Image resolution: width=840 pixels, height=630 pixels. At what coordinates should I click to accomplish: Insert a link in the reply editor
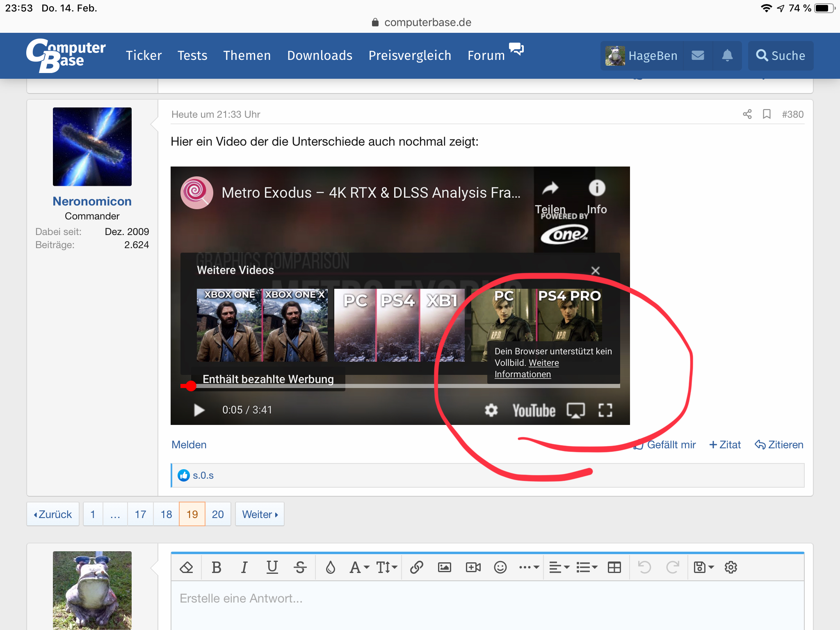(416, 567)
